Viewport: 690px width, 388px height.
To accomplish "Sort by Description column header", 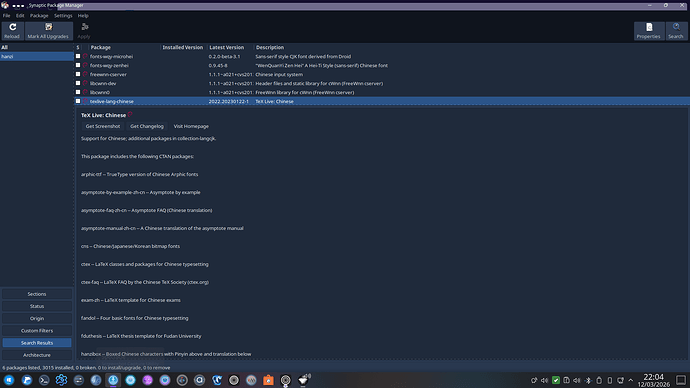I will [471, 48].
